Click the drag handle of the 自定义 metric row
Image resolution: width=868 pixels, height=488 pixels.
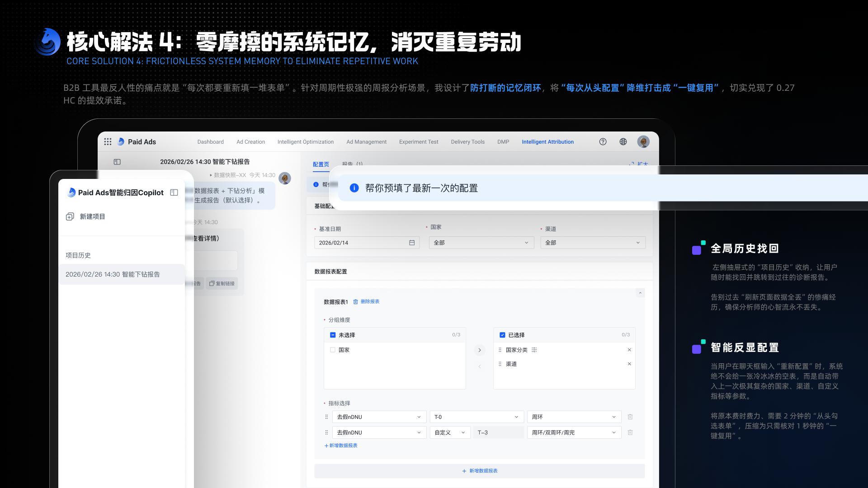(x=326, y=433)
